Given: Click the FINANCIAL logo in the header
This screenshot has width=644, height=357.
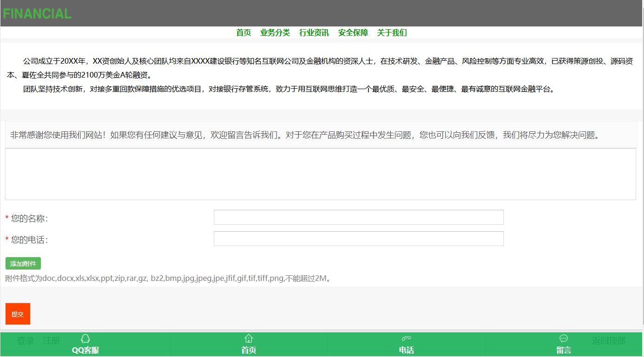Looking at the screenshot, I should (x=37, y=13).
